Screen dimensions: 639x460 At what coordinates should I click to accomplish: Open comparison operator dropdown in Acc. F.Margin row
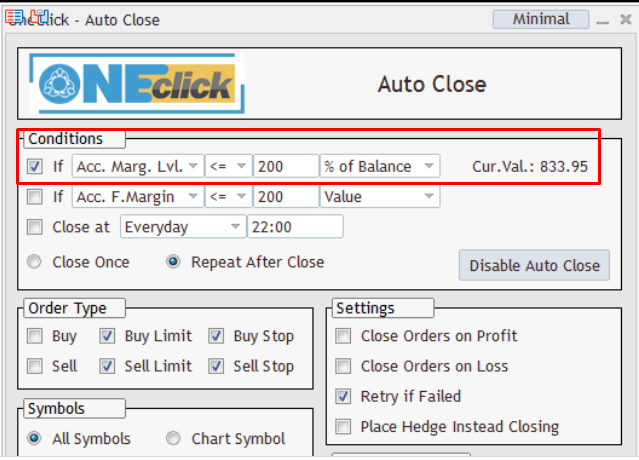229,196
